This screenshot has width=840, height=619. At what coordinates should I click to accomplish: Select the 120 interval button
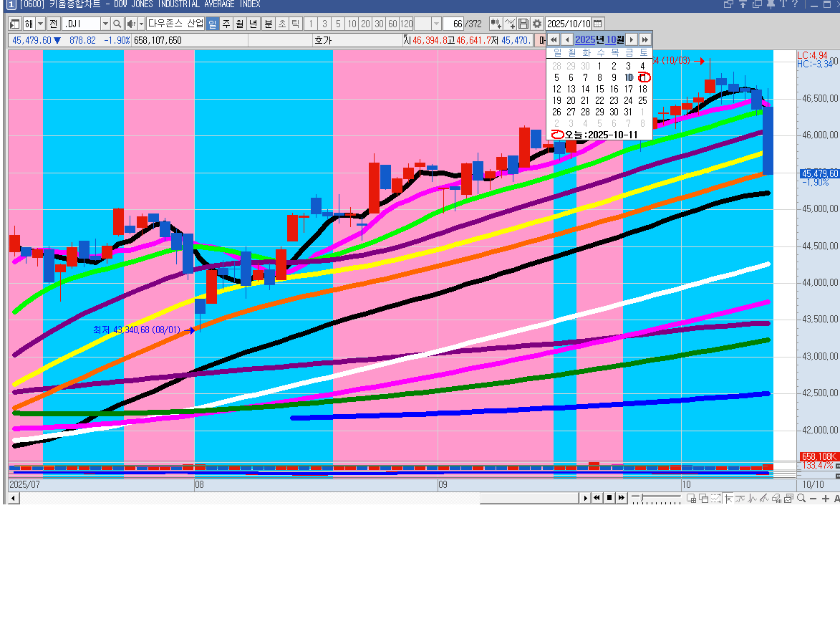(407, 24)
